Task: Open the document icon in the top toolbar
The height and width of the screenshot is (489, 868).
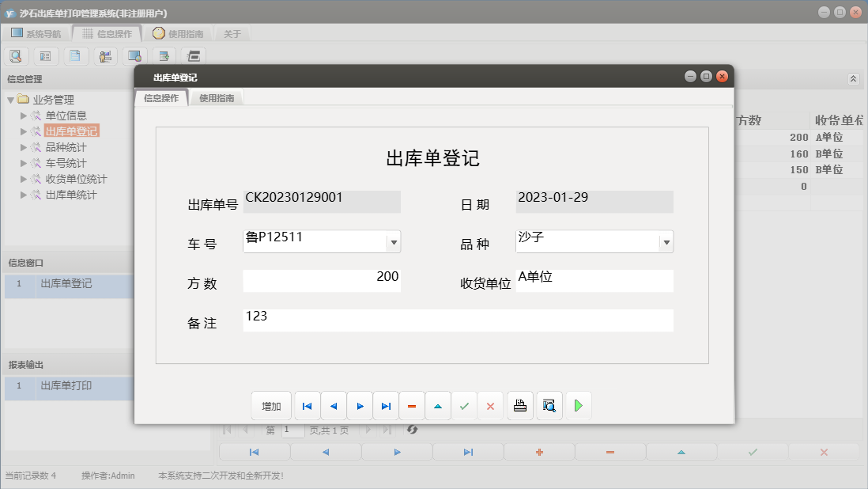Action: (75, 55)
